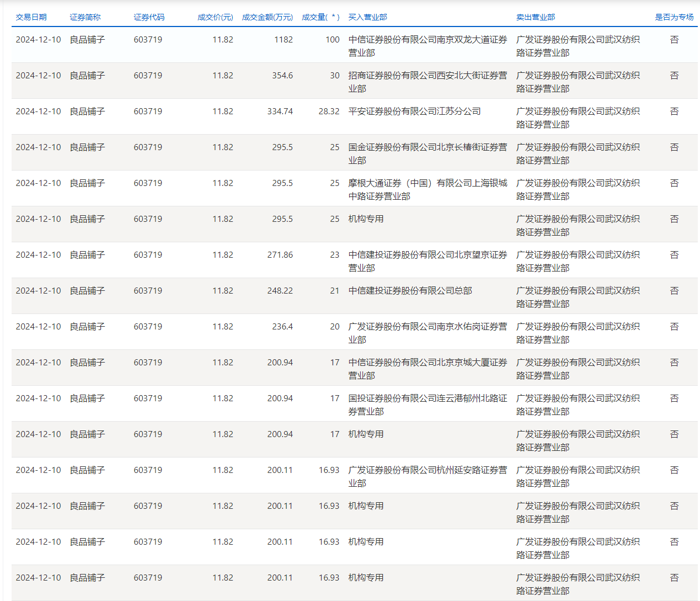Select buyer 中信建投证券股份有限公司总部

pyautogui.click(x=410, y=291)
